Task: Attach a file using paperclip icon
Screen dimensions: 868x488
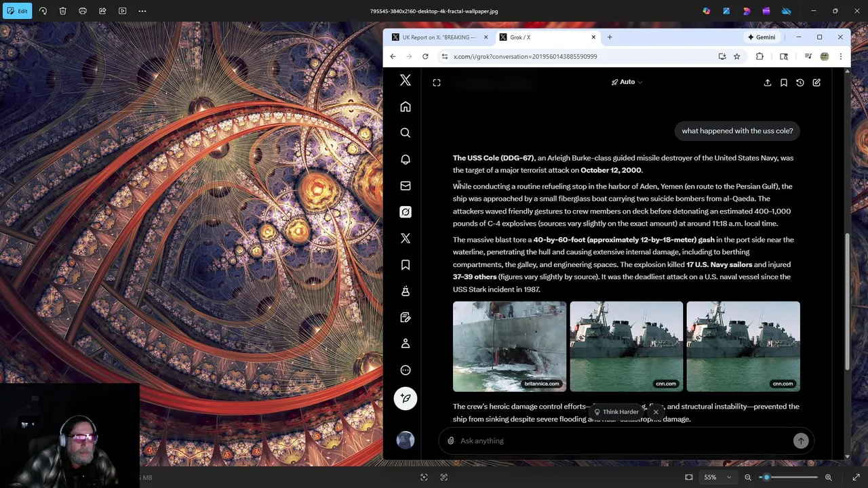Action: point(451,441)
